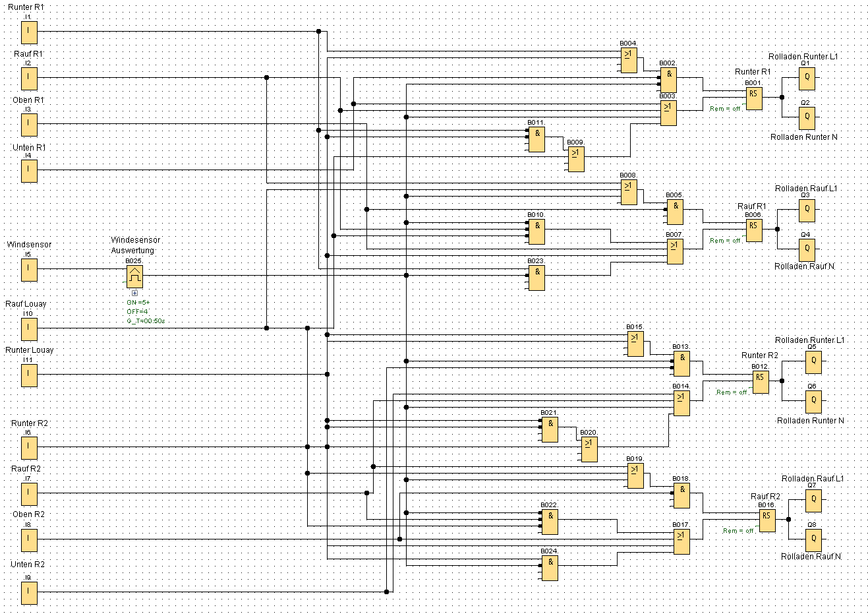Select the OR block B009
The image size is (868, 614).
[x=576, y=158]
